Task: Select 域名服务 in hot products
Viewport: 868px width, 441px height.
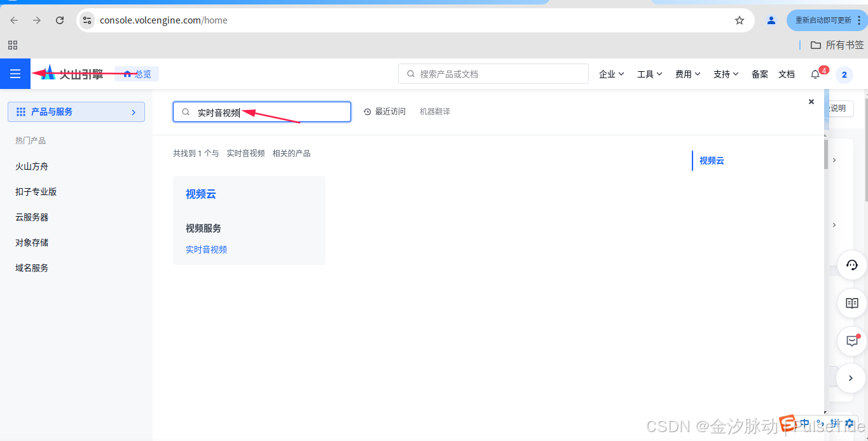Action: pyautogui.click(x=32, y=268)
